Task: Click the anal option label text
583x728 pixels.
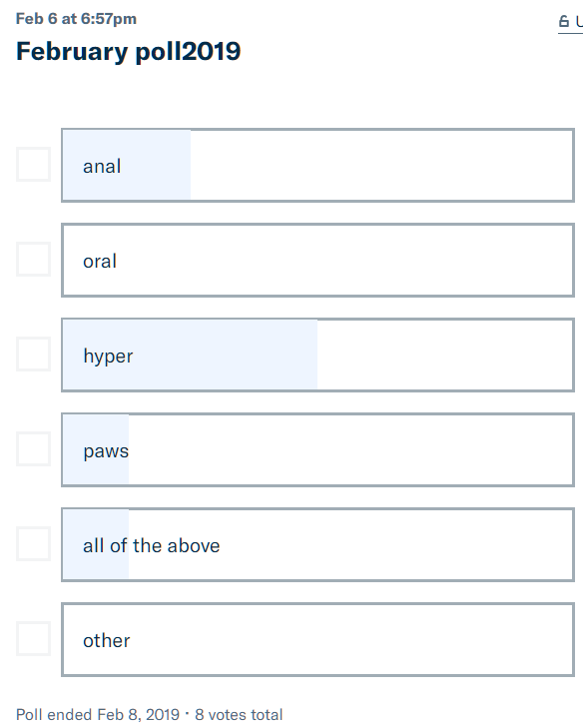Action: 102,166
